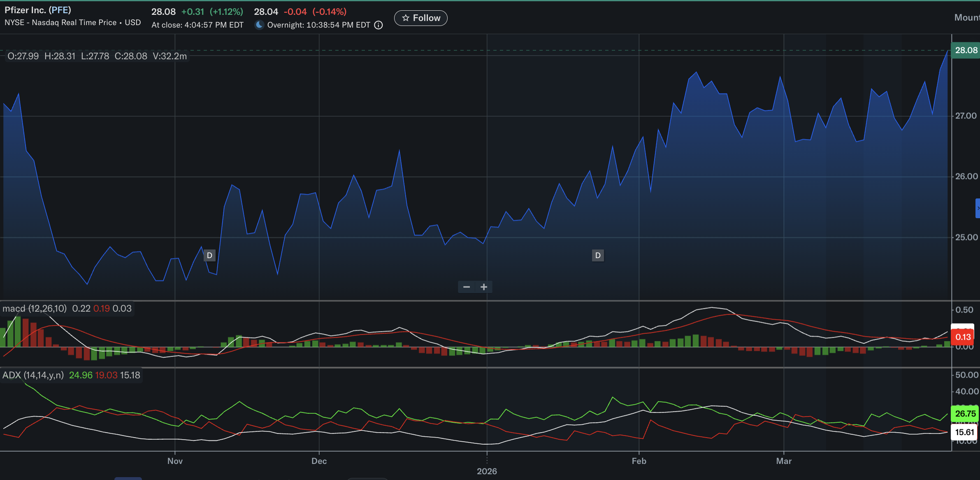
Task: Click the Follow button
Action: [x=420, y=18]
